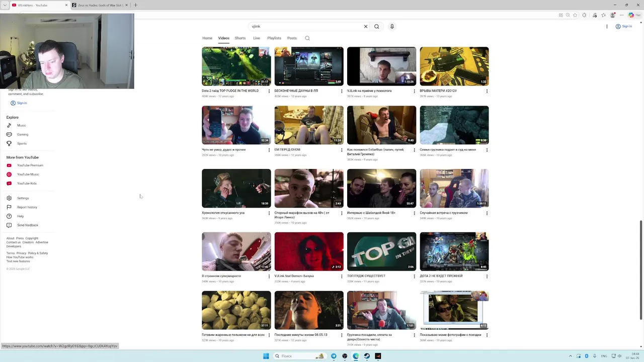This screenshot has height=362, width=644.
Task: Open YouTube Music from the sidebar
Action: [28, 174]
